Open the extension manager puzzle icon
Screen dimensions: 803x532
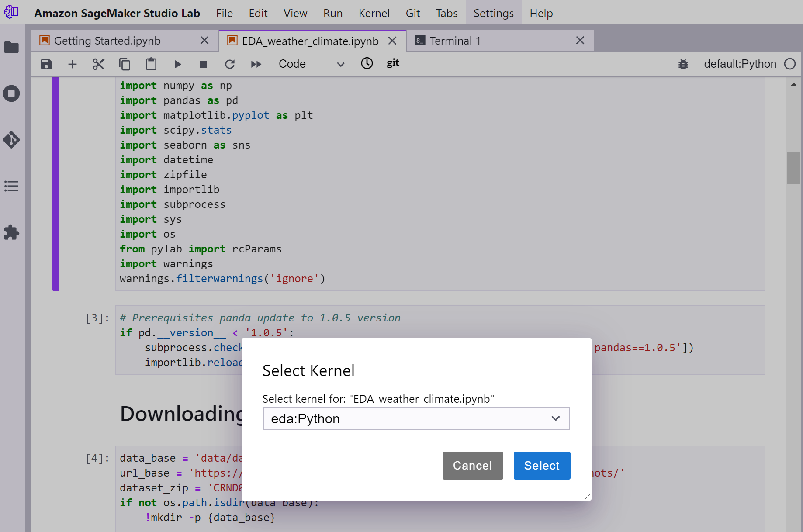click(x=12, y=232)
